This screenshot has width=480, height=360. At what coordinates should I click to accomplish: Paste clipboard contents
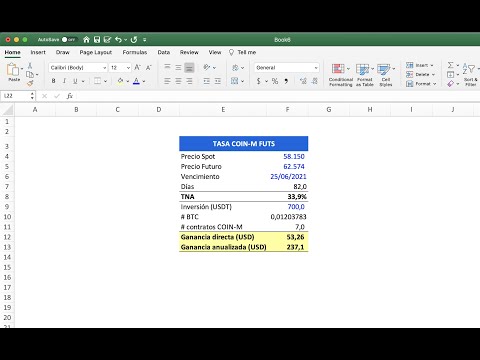(13, 72)
